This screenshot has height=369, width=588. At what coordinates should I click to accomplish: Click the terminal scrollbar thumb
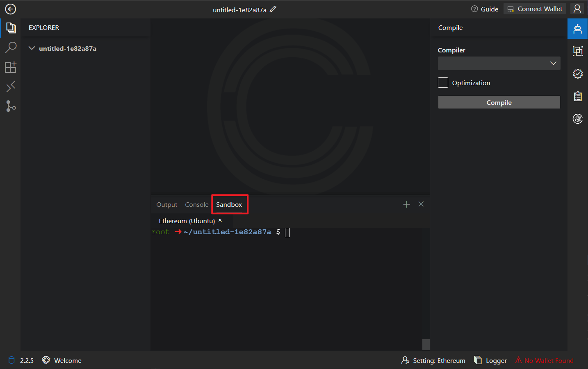point(426,344)
